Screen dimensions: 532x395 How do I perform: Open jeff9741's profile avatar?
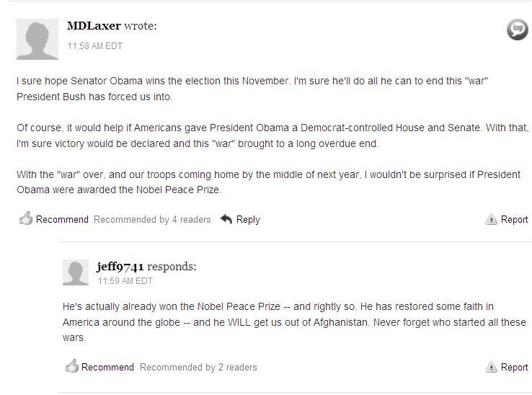coord(76,272)
